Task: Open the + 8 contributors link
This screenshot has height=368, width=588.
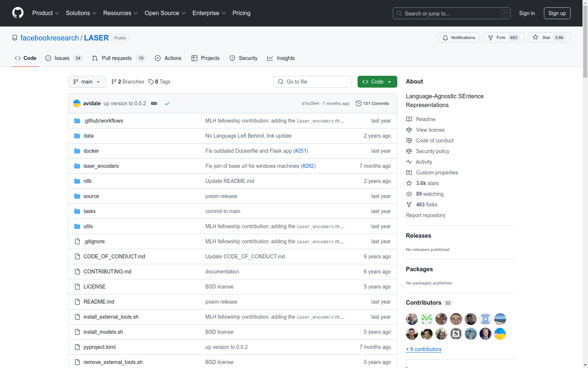Action: (424, 349)
